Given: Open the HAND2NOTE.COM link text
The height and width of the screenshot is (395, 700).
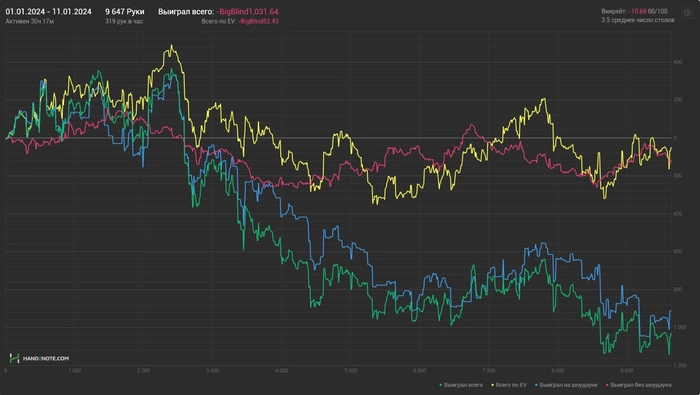Looking at the screenshot, I should pos(46,358).
